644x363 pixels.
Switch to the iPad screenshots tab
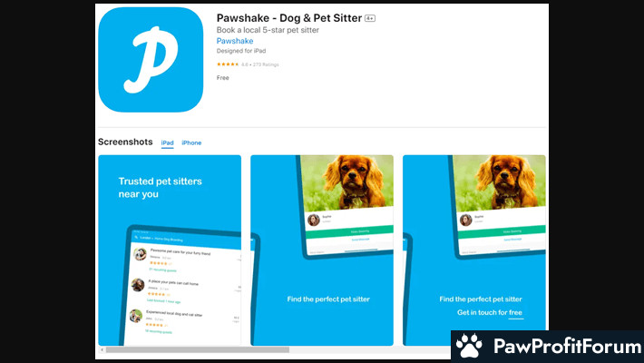coord(167,142)
